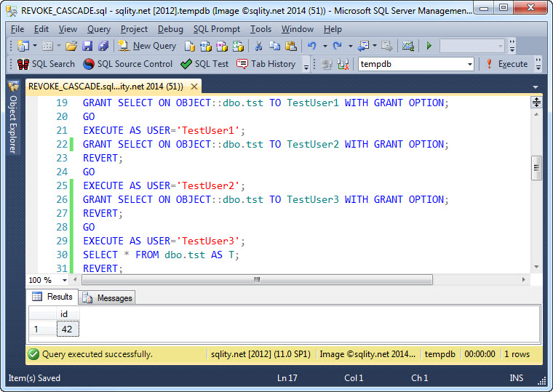Click the '1 rows' status bar entry

517,354
